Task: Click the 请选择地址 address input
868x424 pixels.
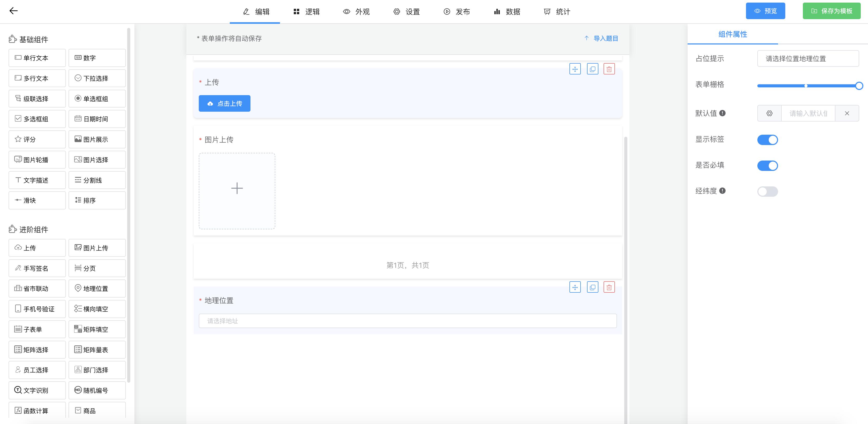Action: [407, 321]
